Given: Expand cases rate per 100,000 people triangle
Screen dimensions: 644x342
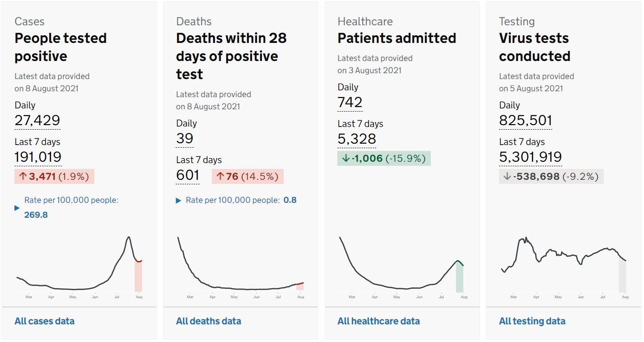Looking at the screenshot, I should pos(17,208).
